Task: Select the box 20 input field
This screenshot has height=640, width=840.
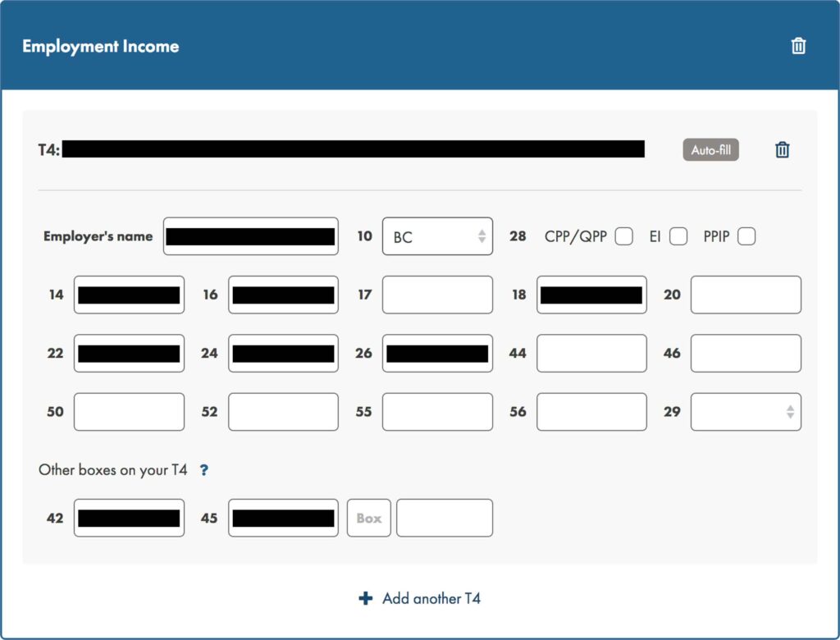Action: 746,295
